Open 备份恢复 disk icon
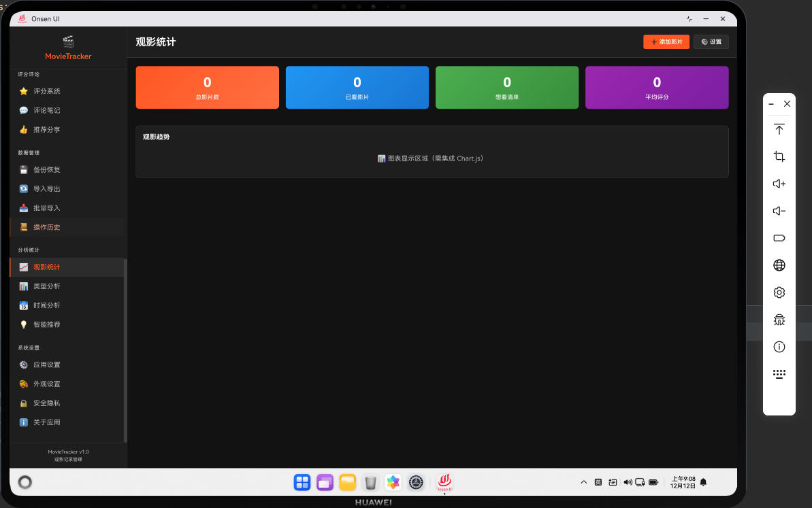 click(x=23, y=170)
